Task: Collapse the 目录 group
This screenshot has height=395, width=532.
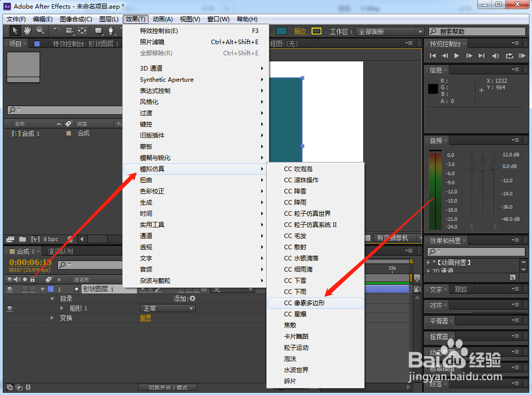Action: 52,299
